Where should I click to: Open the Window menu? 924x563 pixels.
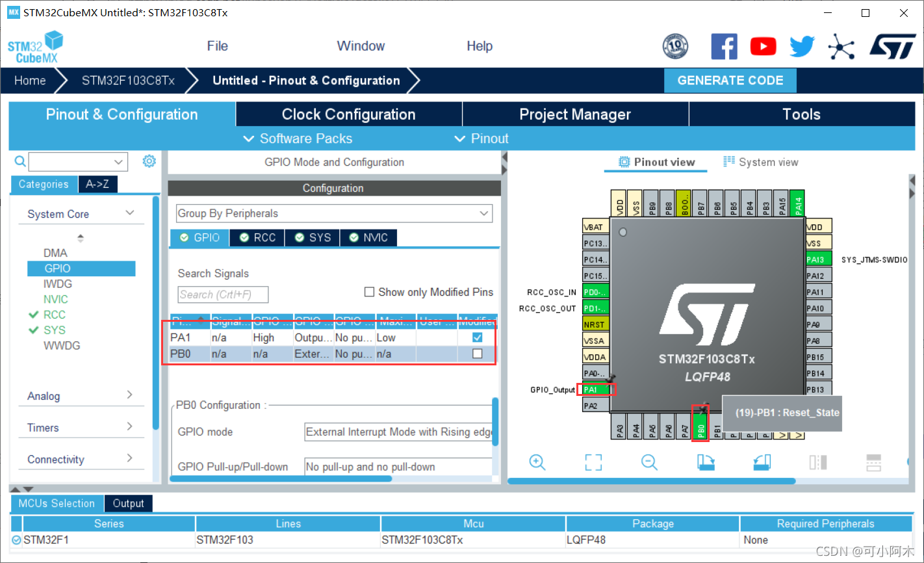pos(361,46)
